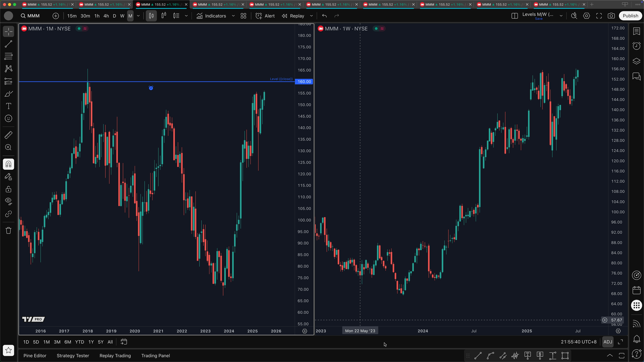Click the link drawings chain icon
The image size is (644, 362).
(9, 214)
